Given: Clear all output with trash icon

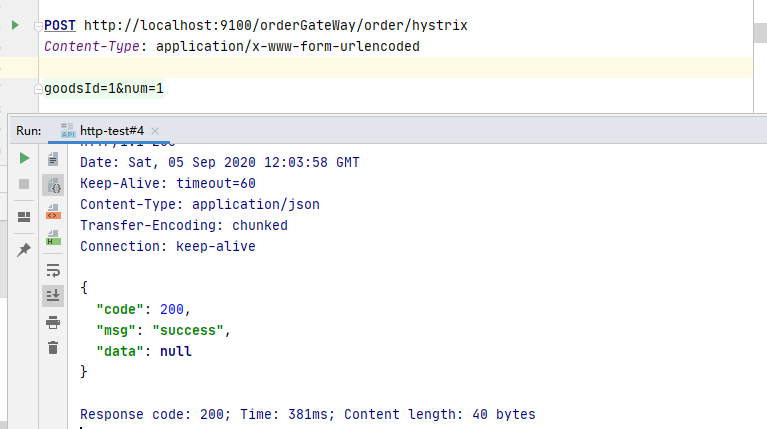Looking at the screenshot, I should (53, 348).
